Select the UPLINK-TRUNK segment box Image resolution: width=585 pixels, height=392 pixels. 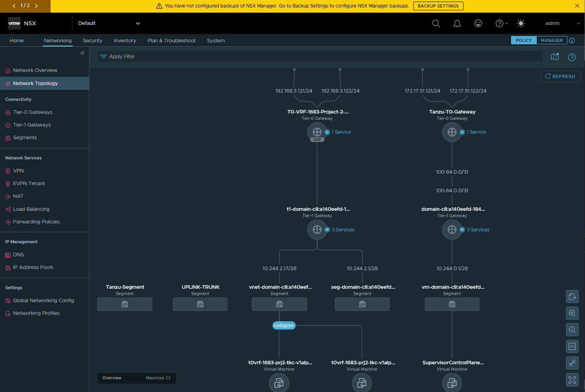(200, 304)
